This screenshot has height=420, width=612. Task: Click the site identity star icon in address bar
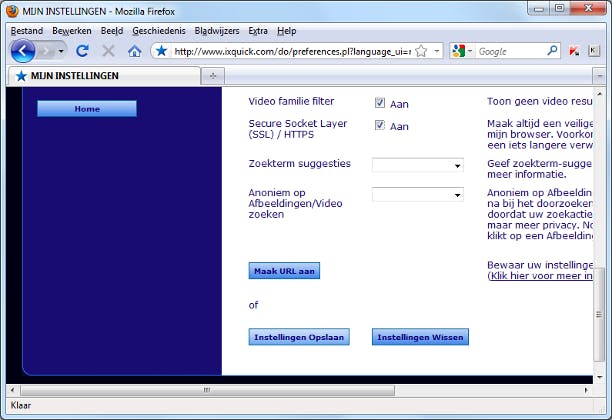[161, 51]
